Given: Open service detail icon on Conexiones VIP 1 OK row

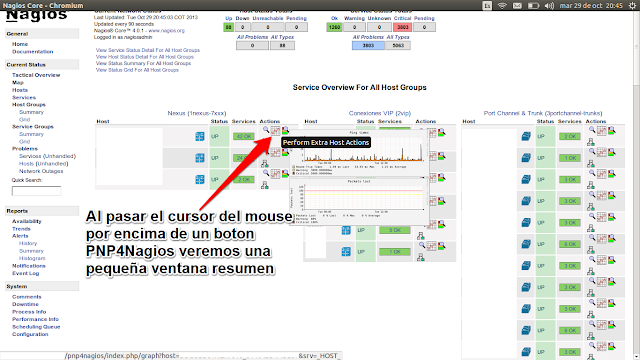Looking at the screenshot, I should [442, 246].
